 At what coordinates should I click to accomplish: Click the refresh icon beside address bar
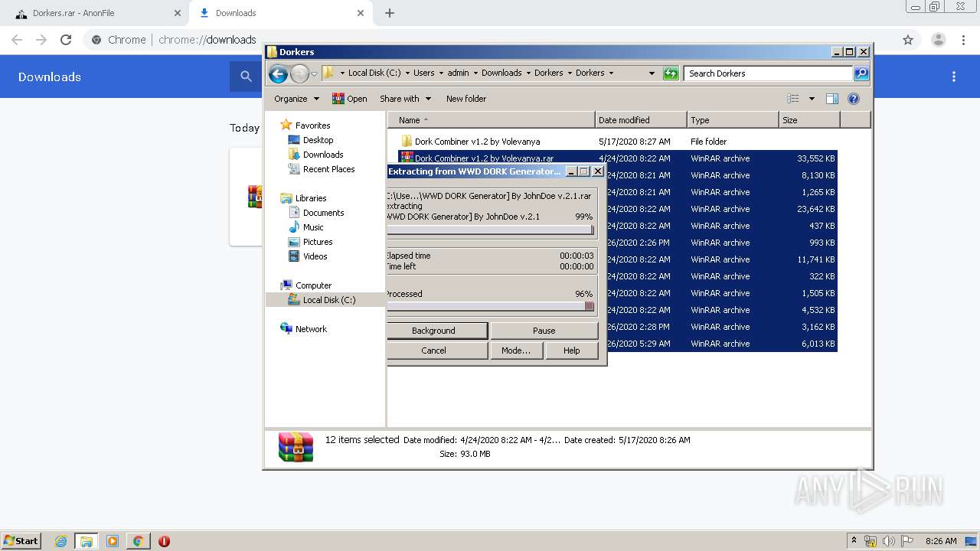671,73
